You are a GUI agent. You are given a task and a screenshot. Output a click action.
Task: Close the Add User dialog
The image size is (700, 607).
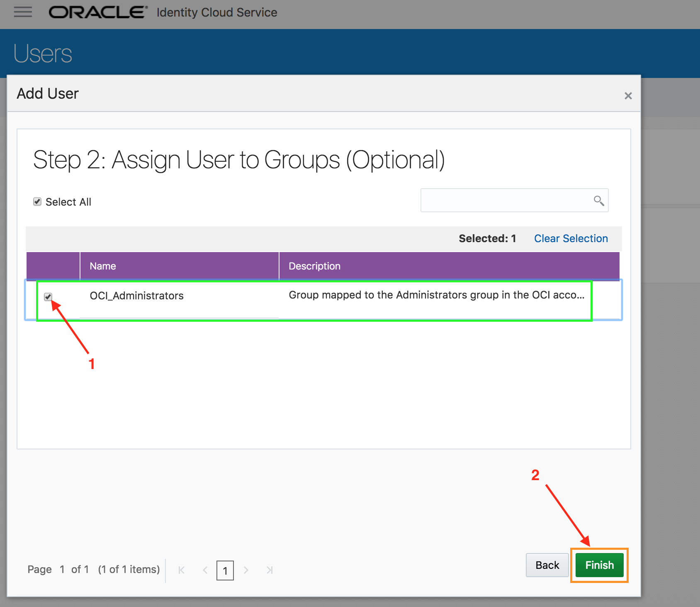click(x=628, y=96)
